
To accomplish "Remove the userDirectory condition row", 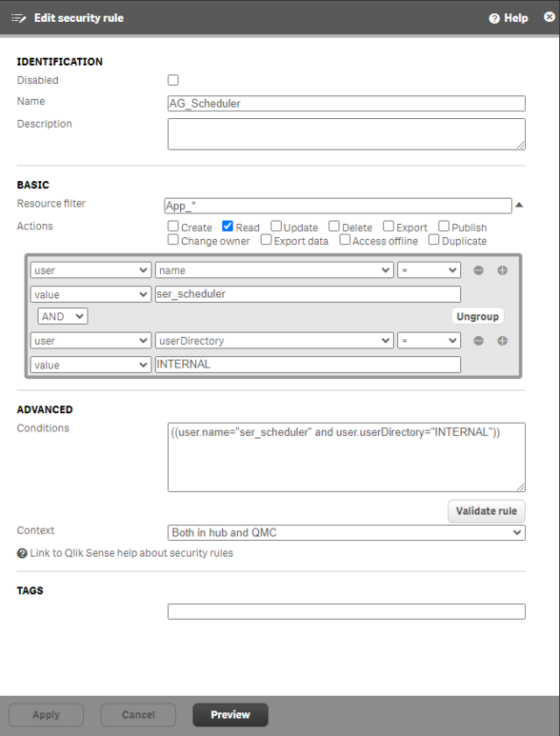I will tap(479, 340).
